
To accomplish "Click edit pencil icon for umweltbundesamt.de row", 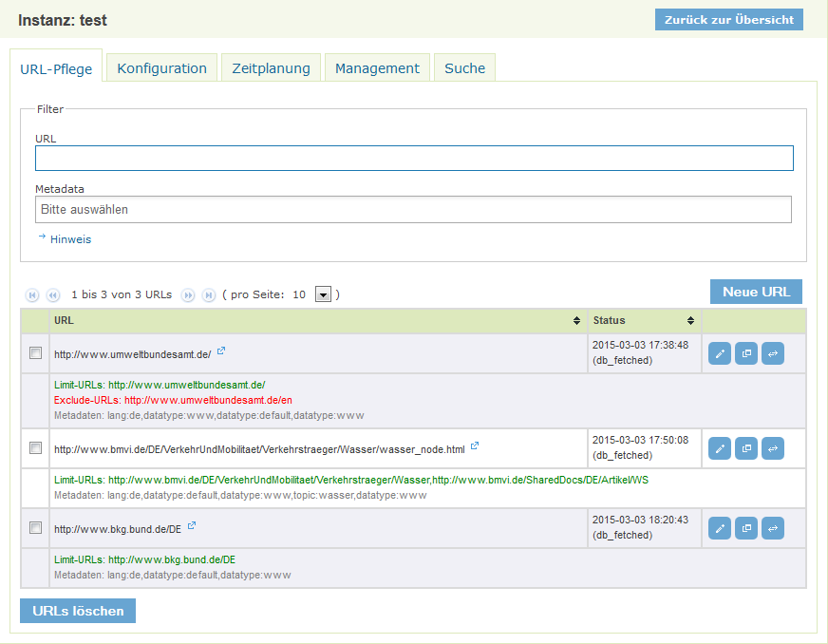I will pos(720,354).
